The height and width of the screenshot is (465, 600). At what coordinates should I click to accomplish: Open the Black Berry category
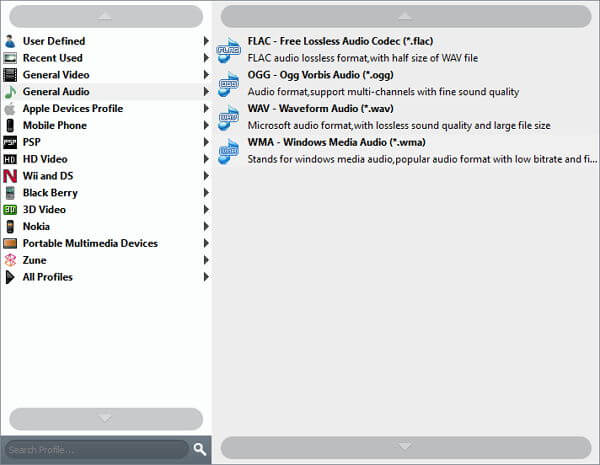106,193
